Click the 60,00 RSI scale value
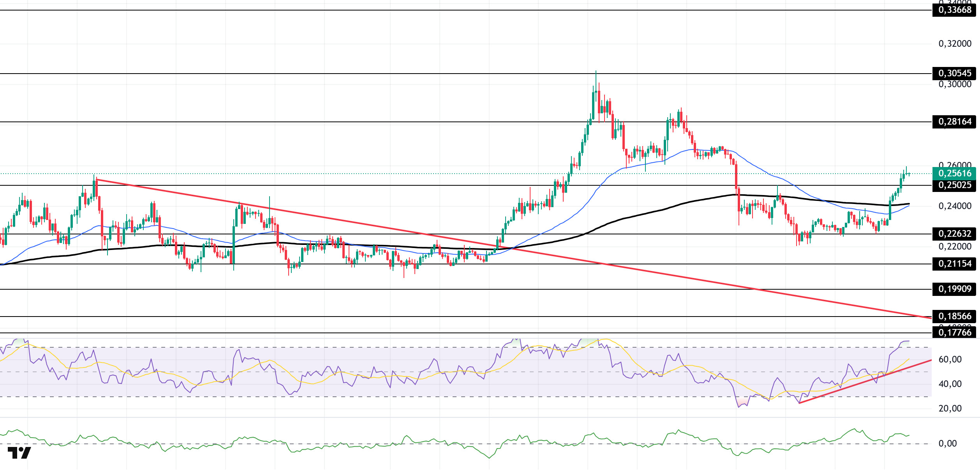This screenshot has width=980, height=475. pos(950,359)
